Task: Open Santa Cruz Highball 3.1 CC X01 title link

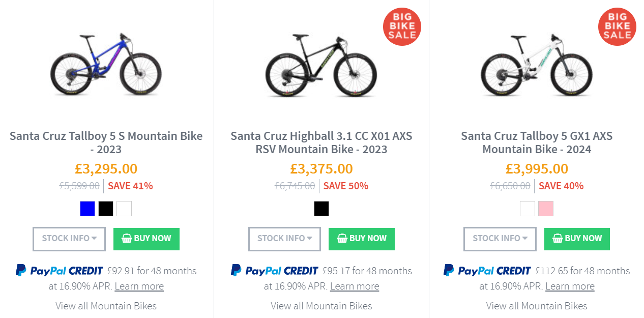Action: coord(321,142)
